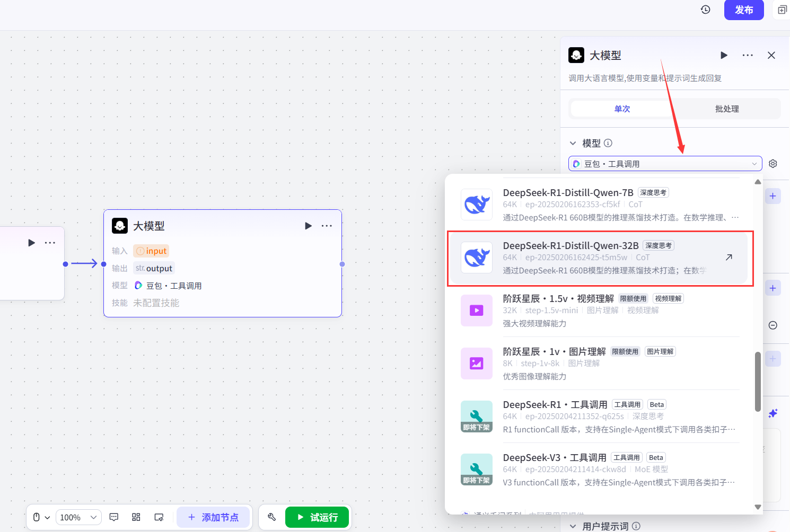The image size is (790, 532).
Task: Collapse the 模型 section chevron
Action: 573,143
